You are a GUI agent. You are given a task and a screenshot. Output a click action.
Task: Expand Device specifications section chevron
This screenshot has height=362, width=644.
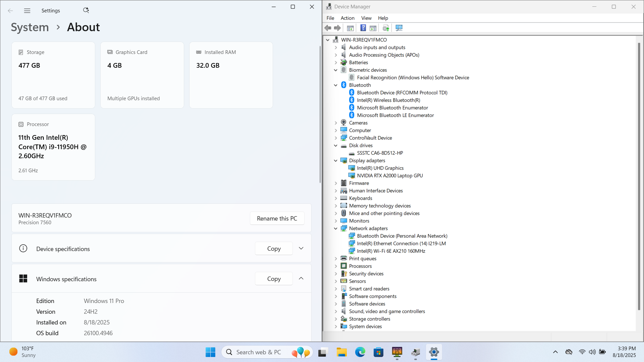point(301,248)
